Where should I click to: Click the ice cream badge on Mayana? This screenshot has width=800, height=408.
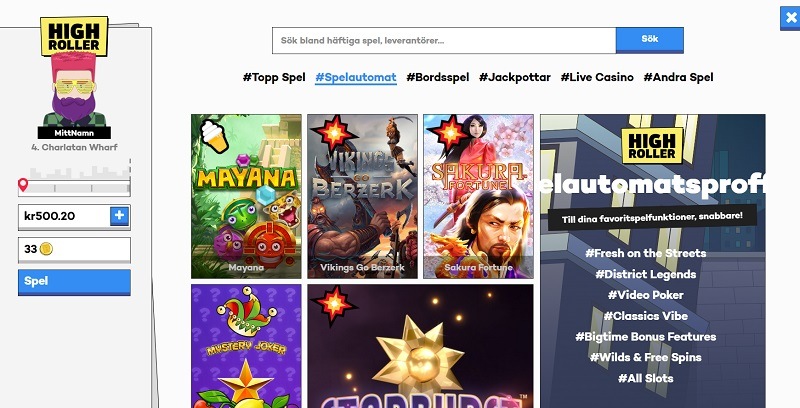tap(214, 136)
